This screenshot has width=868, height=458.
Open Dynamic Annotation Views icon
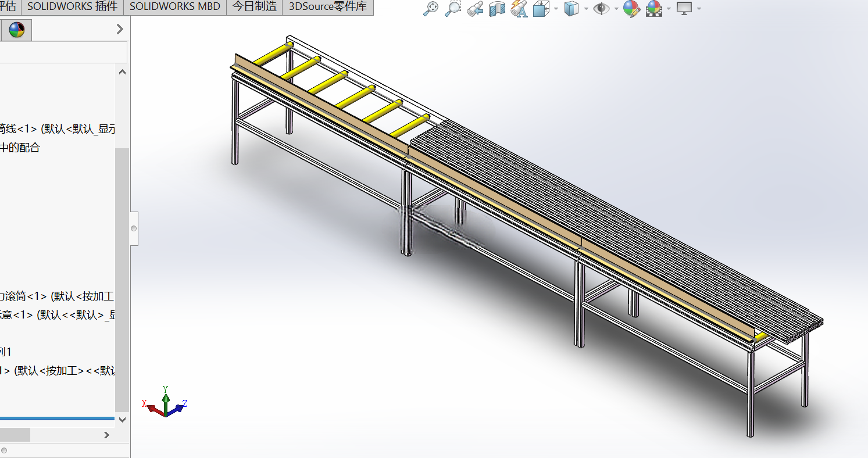pyautogui.click(x=519, y=9)
